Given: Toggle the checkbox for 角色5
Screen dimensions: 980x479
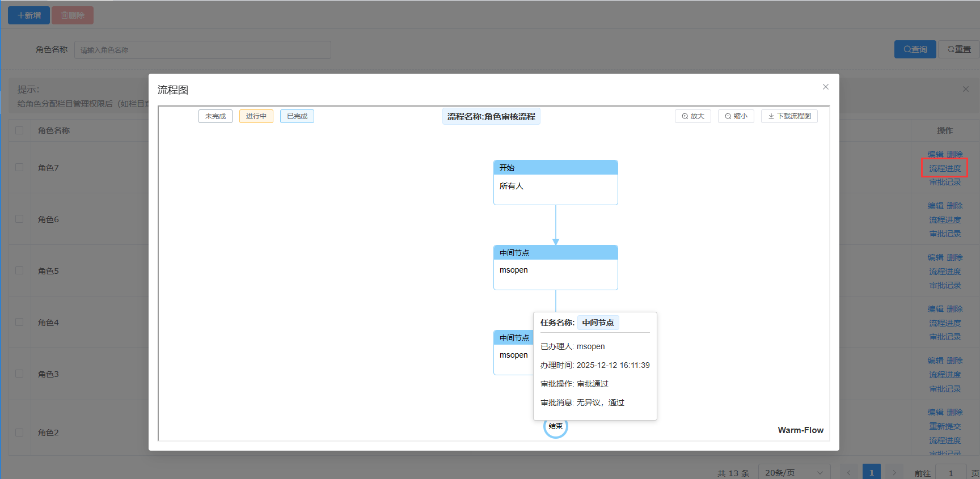Looking at the screenshot, I should [19, 270].
